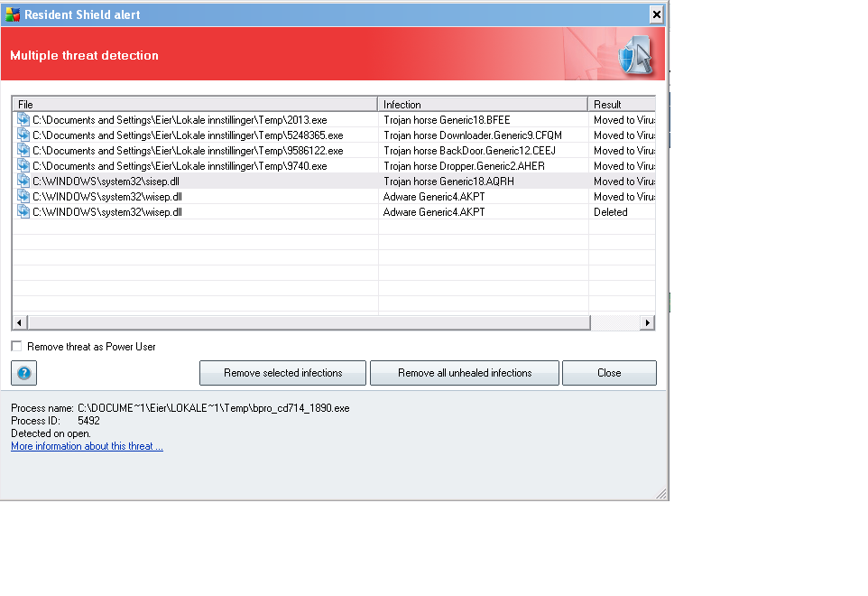Image resolution: width=868 pixels, height=596 pixels.
Task: Click the file icon for 5248365.exe
Action: [23, 135]
